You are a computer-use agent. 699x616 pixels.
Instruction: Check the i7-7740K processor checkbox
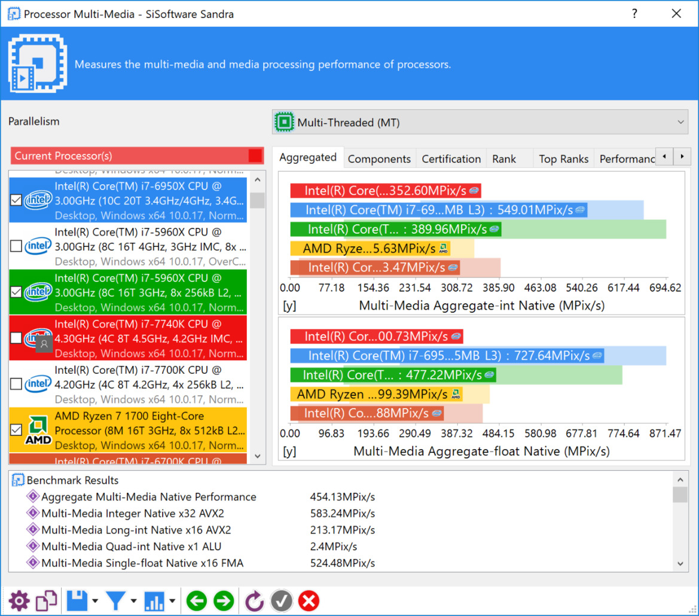point(16,338)
